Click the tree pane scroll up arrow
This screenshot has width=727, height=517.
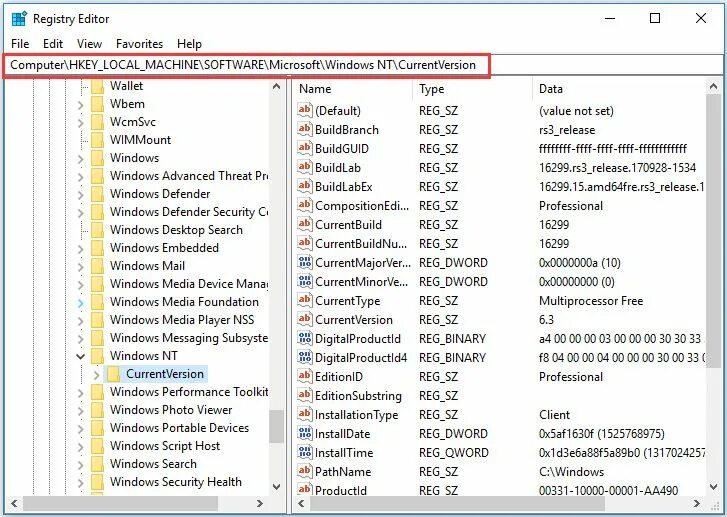point(277,86)
